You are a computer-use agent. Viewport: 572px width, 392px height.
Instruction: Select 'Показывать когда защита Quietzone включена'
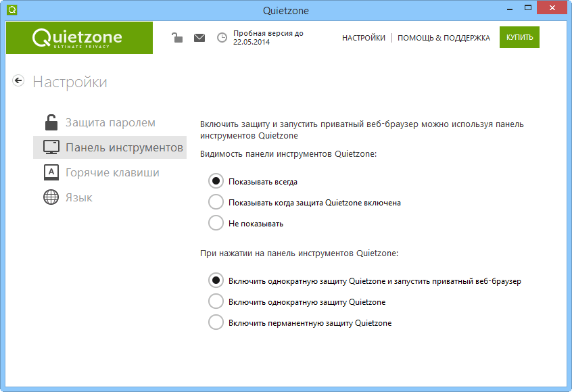pos(216,202)
